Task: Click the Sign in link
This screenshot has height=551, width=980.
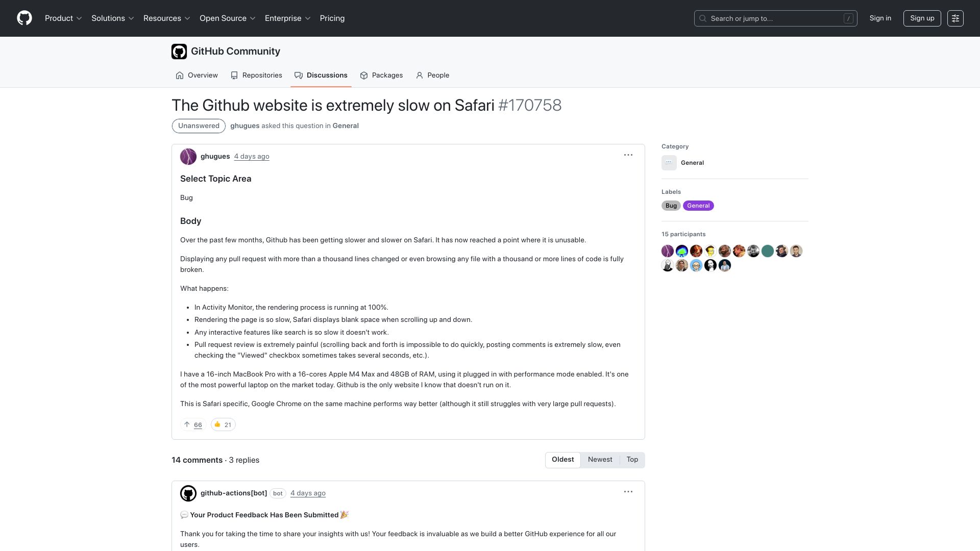Action: pos(880,18)
